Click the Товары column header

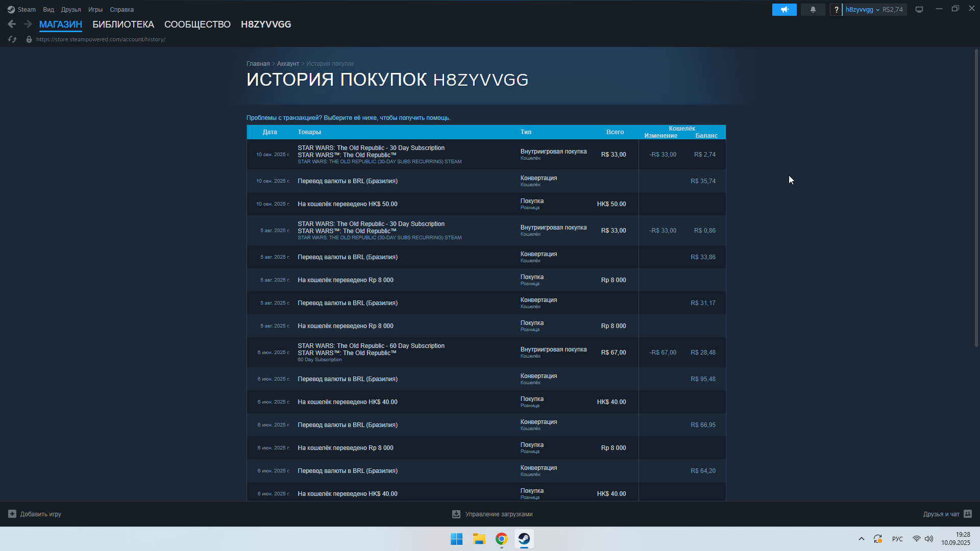(x=309, y=132)
